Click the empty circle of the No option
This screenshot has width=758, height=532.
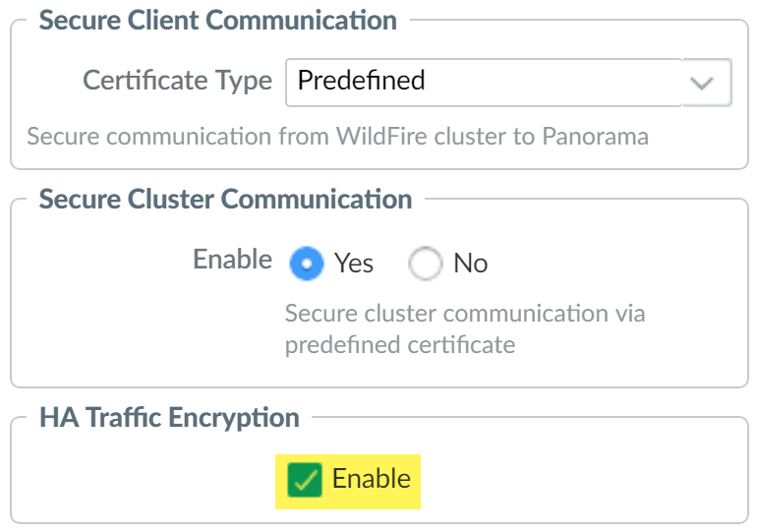tap(428, 264)
